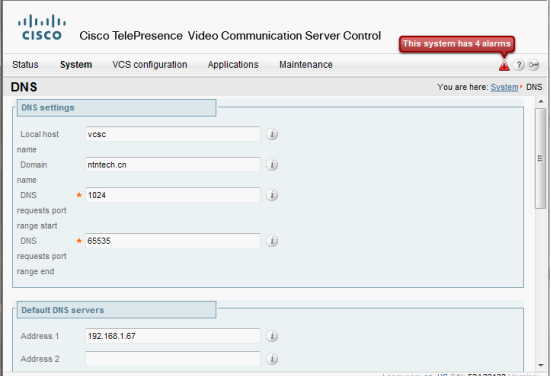
Task: Click the 'You are here:' text
Action: pyautogui.click(x=463, y=87)
